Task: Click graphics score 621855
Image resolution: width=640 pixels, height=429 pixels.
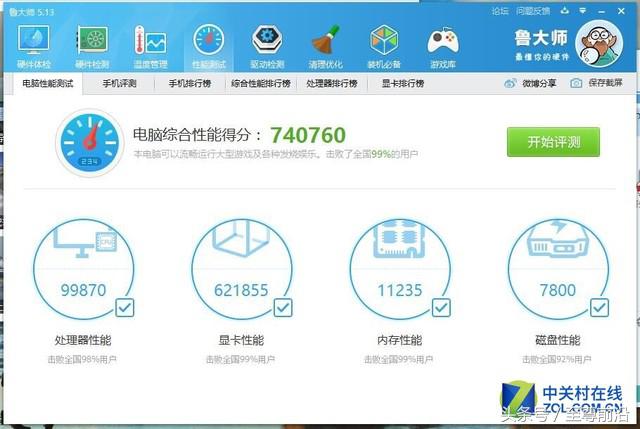Action: click(x=241, y=290)
